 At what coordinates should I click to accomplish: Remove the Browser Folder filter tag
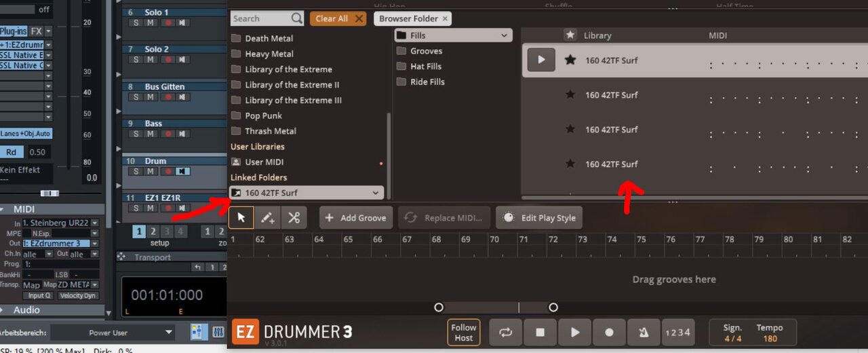(x=445, y=18)
